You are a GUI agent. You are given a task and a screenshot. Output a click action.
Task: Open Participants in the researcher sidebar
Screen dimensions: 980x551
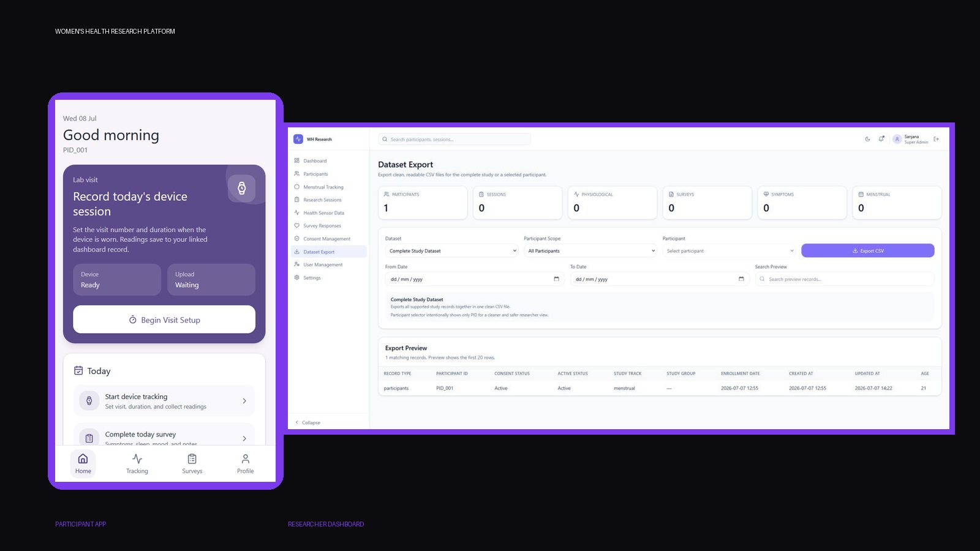point(328,174)
